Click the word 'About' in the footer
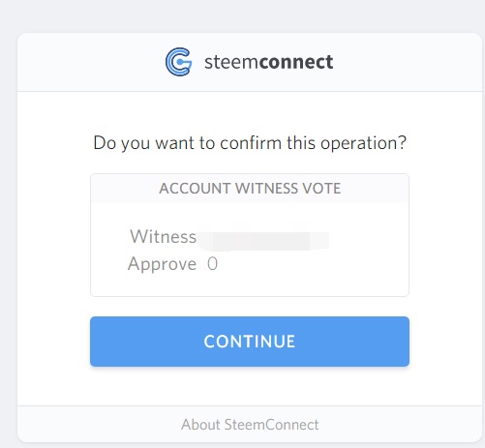The height and width of the screenshot is (448, 485). (200, 425)
